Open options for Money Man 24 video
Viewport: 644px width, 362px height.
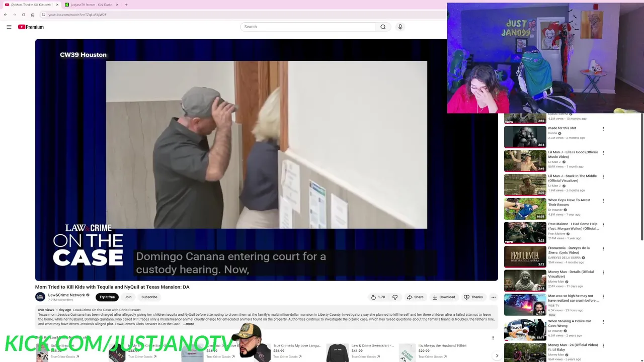coord(603,346)
